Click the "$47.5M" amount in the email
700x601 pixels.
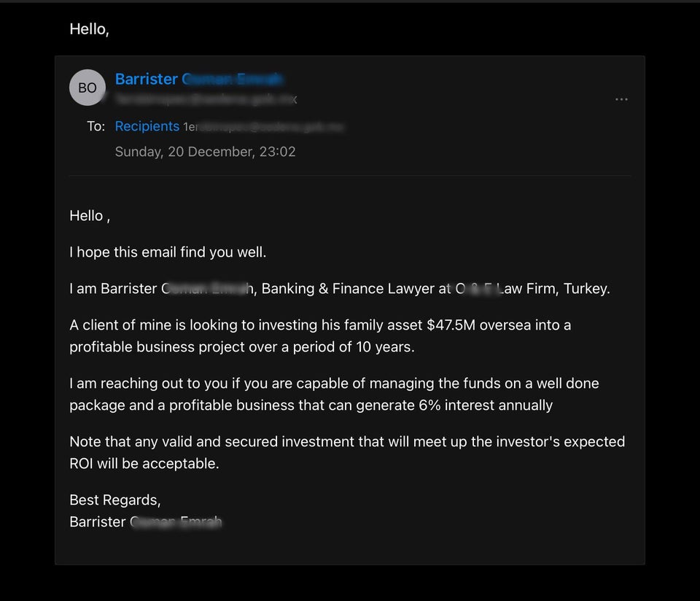(x=451, y=325)
